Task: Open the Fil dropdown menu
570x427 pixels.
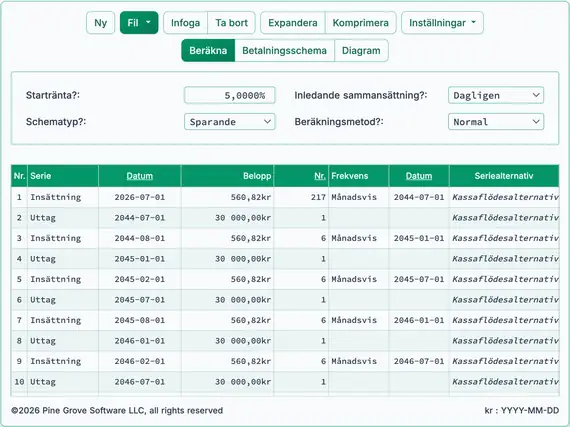Action: click(139, 23)
